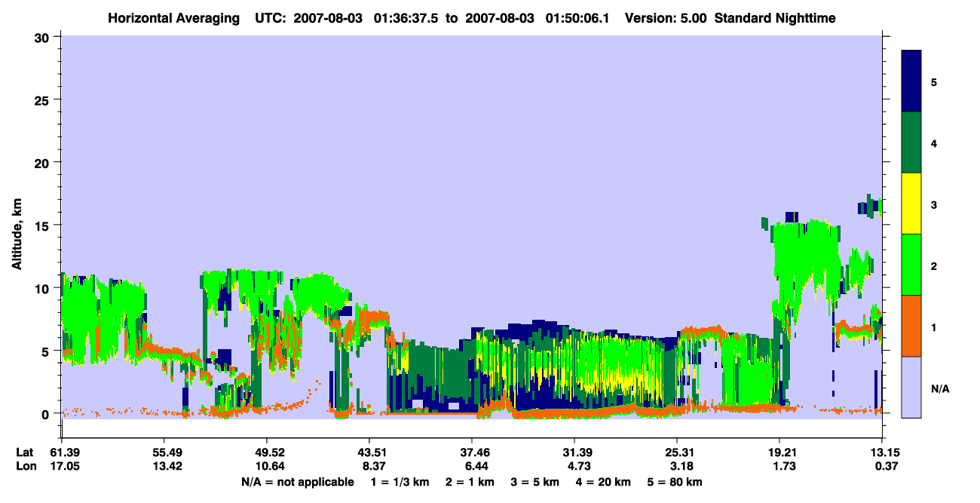Click the yellow 5 km legend swatch
This screenshot has height=503, width=980.
[911, 203]
